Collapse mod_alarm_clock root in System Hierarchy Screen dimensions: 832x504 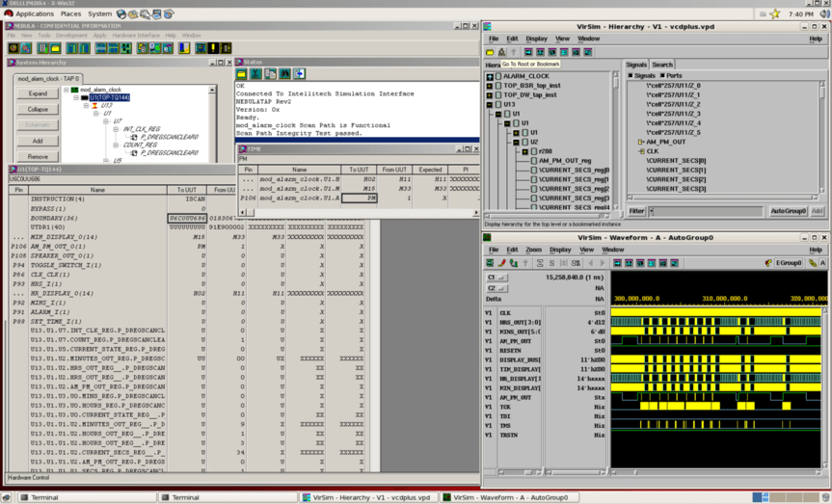pyautogui.click(x=67, y=91)
